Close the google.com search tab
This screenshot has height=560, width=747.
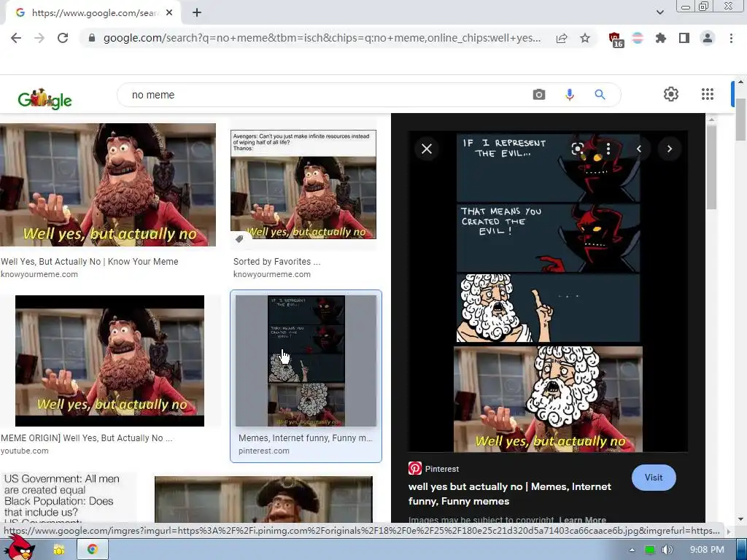(169, 13)
